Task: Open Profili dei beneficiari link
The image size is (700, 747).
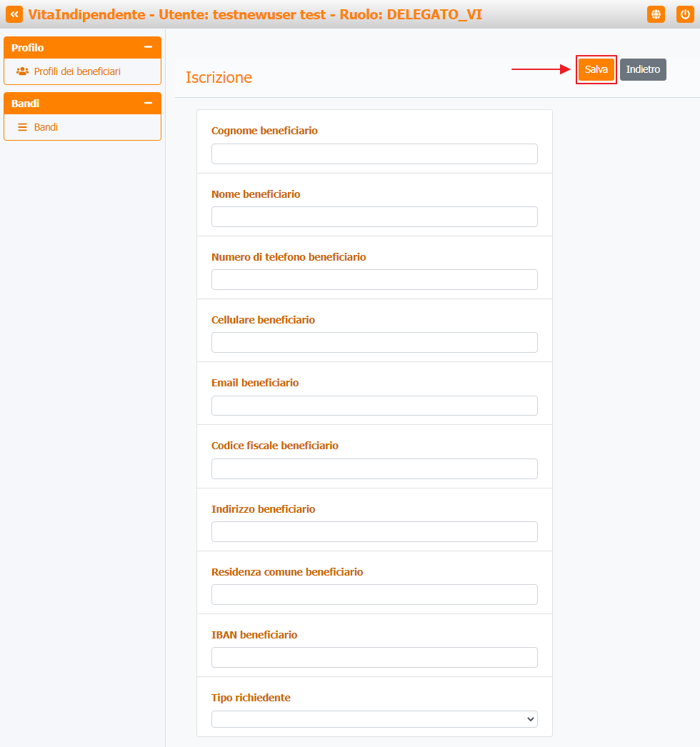Action: tap(77, 71)
